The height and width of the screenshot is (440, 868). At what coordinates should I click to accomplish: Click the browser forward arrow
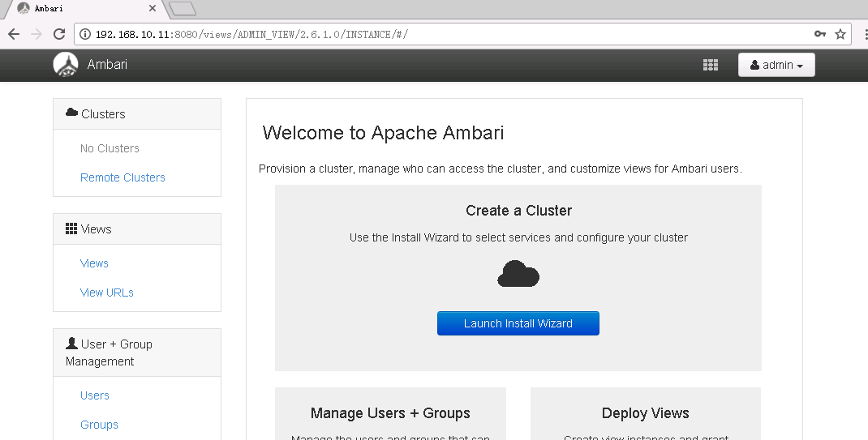[x=37, y=34]
